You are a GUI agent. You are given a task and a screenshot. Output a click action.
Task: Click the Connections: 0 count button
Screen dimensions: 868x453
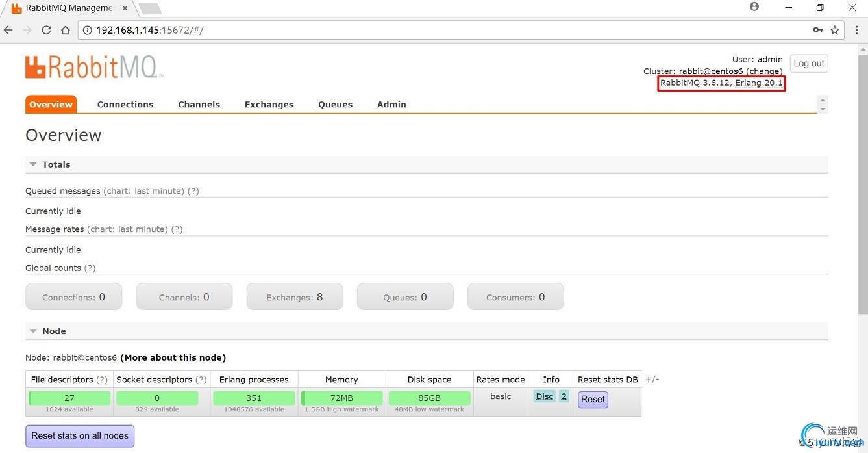click(73, 297)
